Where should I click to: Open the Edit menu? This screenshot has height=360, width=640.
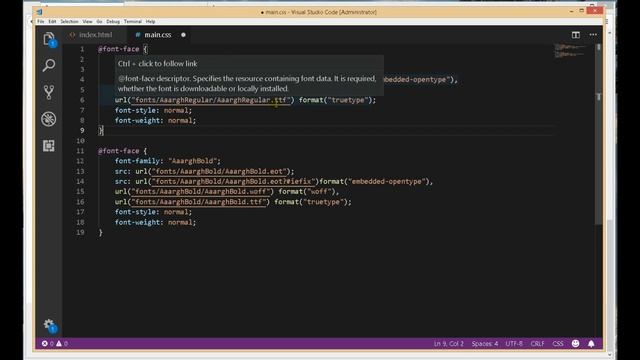coord(52,22)
